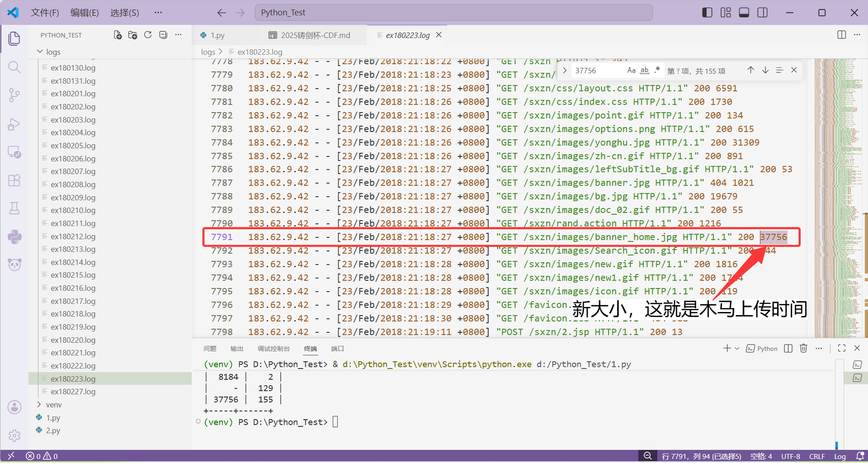Image resolution: width=868 pixels, height=463 pixels.
Task: Go back in navigation history
Action: click(222, 13)
